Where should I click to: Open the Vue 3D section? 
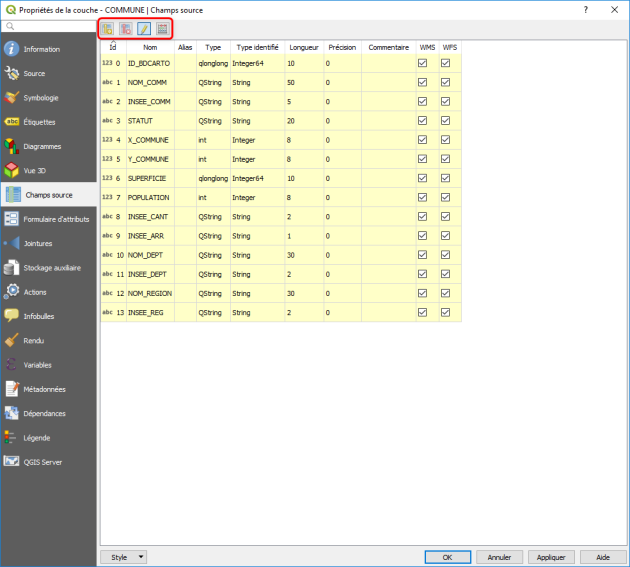(38, 171)
